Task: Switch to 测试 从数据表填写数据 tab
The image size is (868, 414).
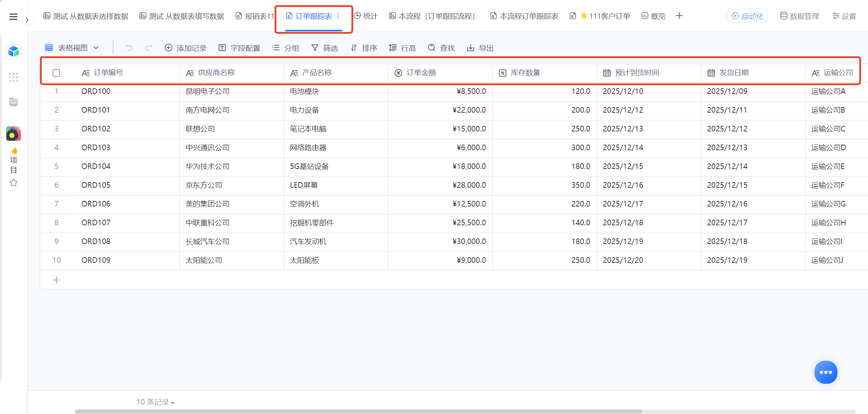Action: pos(182,16)
